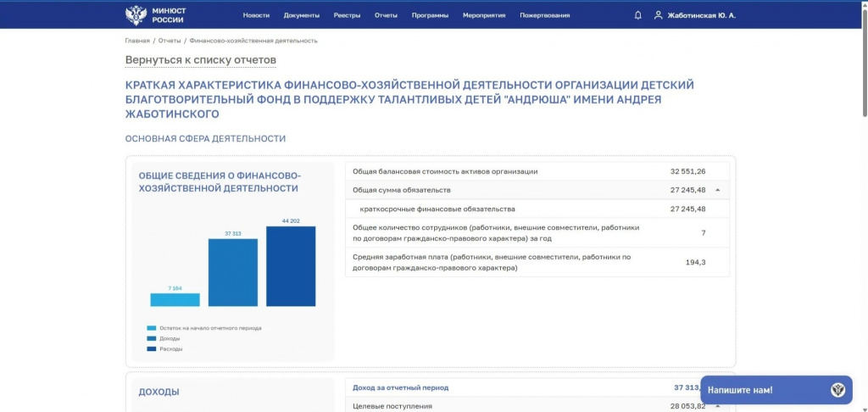Click краткосрочные финансовые обязательства row text
The height and width of the screenshot is (412, 868).
tap(437, 209)
